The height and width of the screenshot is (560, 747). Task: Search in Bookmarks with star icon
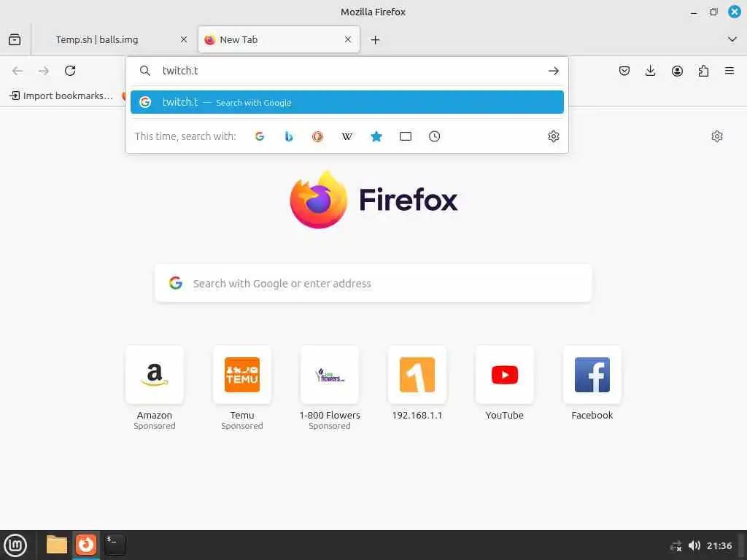[376, 136]
